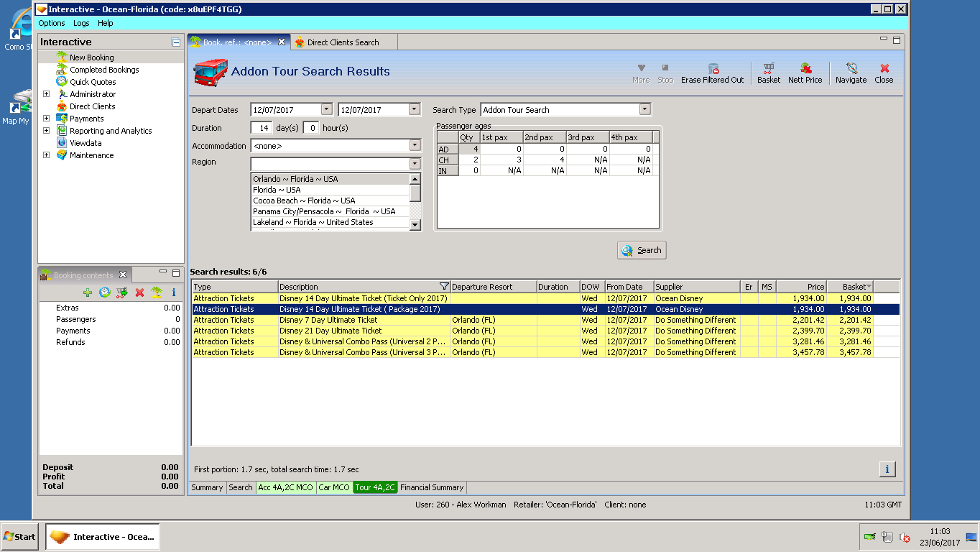Expand the Administrator tree node
Image resolution: width=980 pixels, height=552 pixels.
(47, 94)
